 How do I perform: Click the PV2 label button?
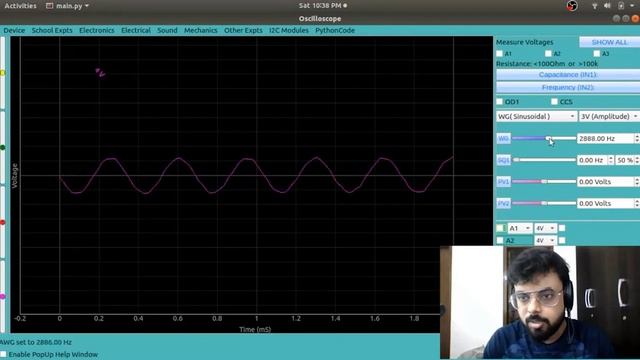coord(503,203)
